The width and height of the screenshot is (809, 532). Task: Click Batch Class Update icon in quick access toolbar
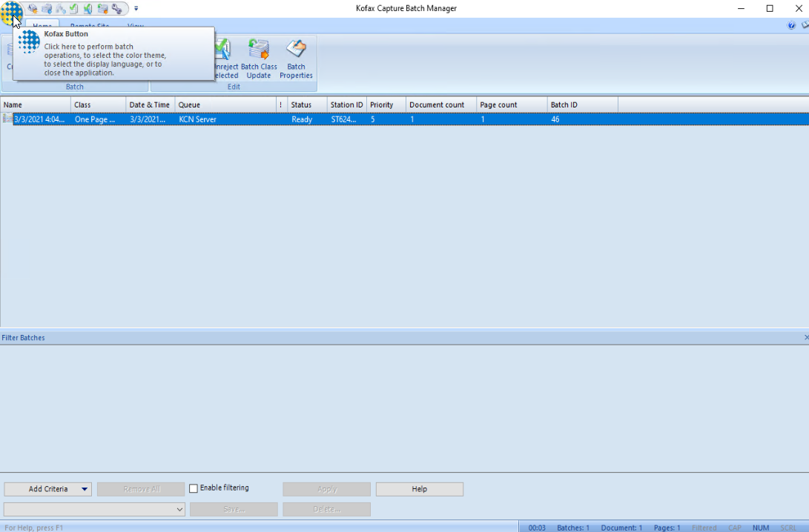102,9
